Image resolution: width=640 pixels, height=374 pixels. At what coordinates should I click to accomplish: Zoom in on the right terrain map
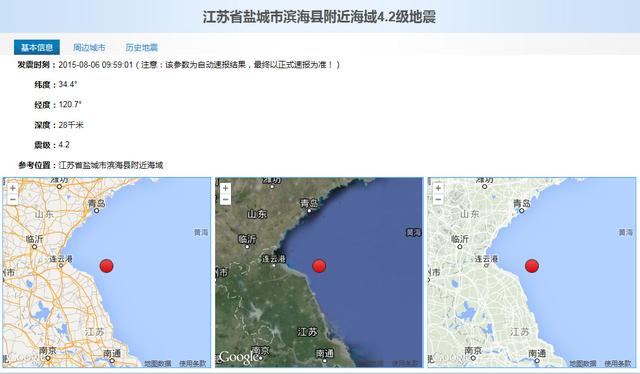tap(438, 188)
